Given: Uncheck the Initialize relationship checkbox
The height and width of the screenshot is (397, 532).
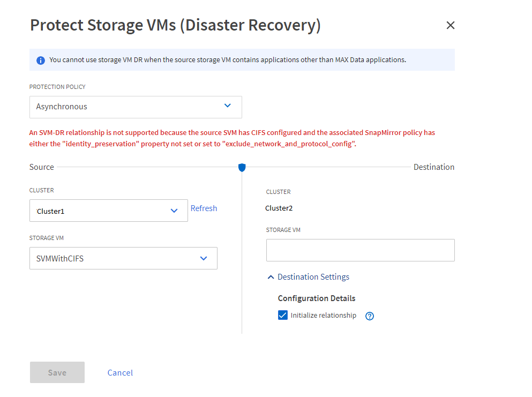Looking at the screenshot, I should (x=283, y=316).
